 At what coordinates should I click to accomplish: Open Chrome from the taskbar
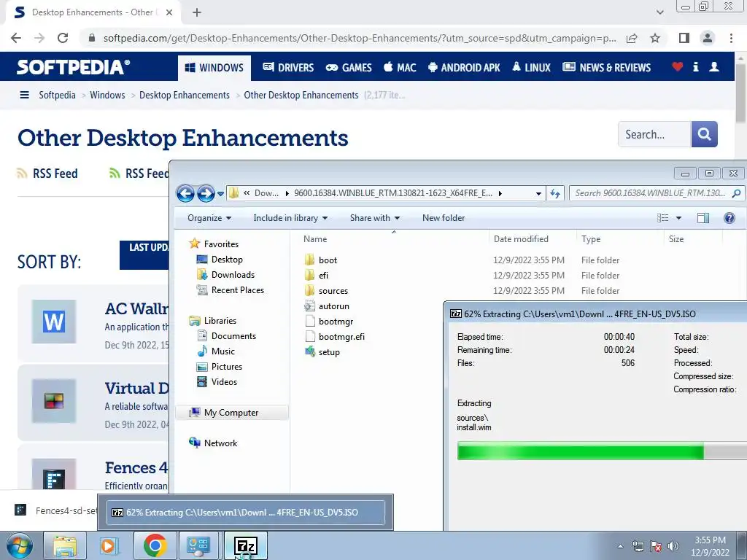(x=155, y=545)
